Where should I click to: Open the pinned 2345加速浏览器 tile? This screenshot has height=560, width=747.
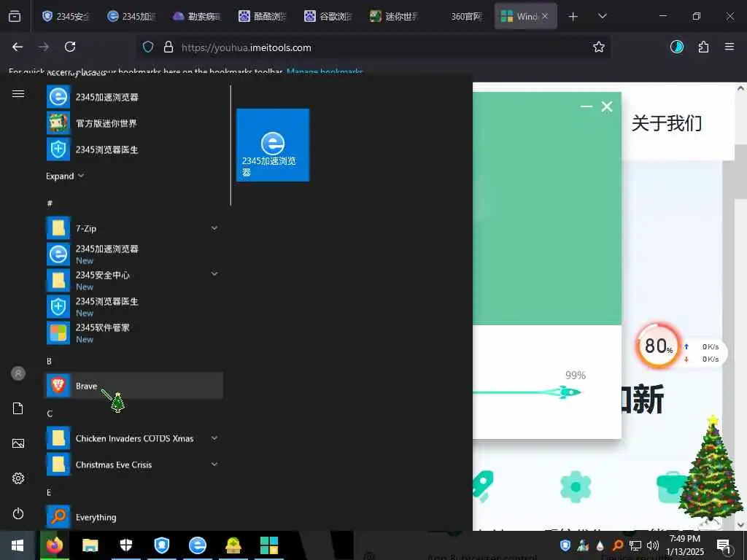coord(273,145)
